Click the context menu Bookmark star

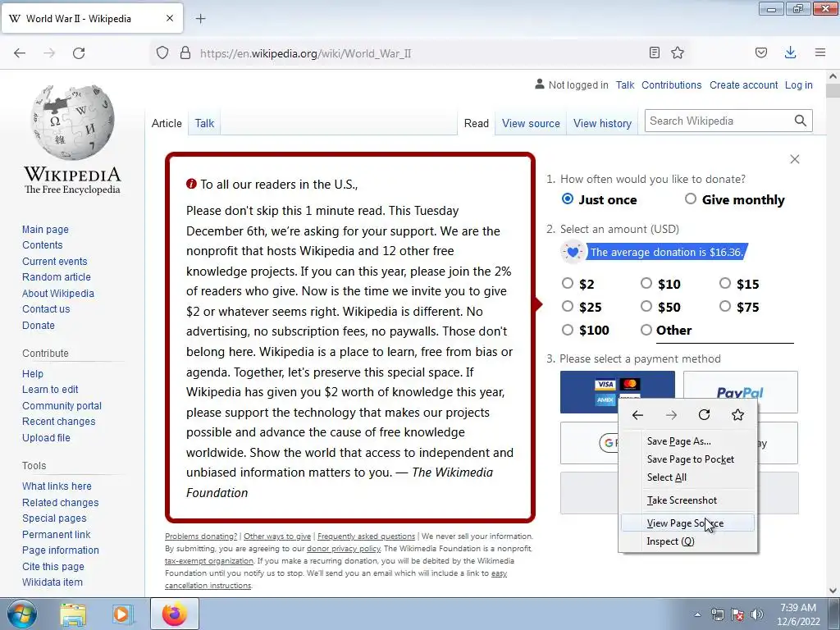[x=738, y=415]
